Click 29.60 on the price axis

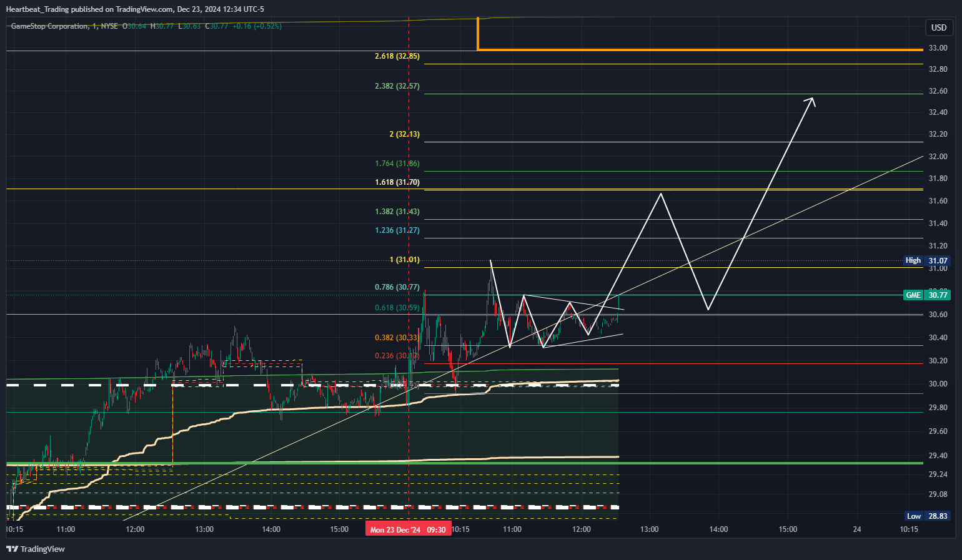[938, 431]
